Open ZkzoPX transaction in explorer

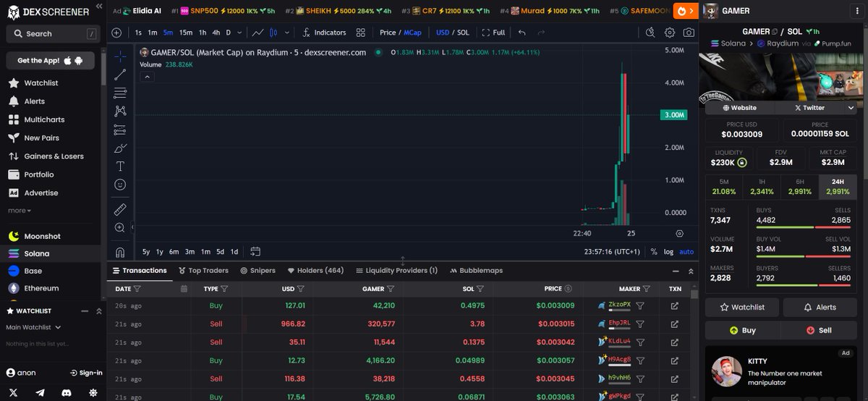[x=675, y=305]
